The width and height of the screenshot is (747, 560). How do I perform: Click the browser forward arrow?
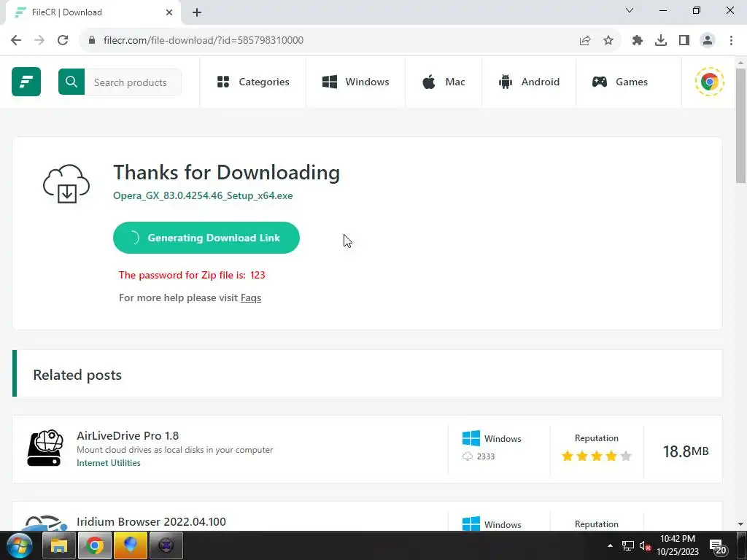pos(39,41)
